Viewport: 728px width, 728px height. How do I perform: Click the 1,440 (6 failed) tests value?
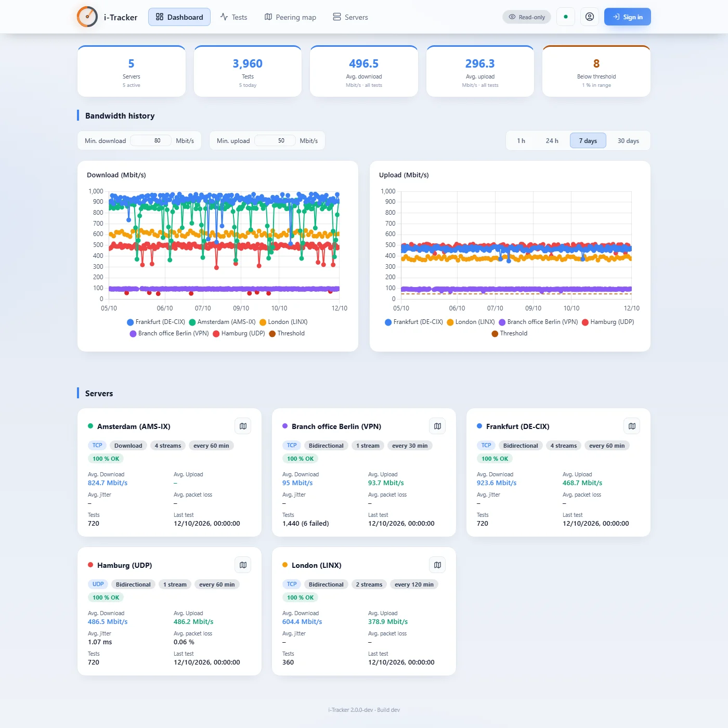tap(306, 524)
